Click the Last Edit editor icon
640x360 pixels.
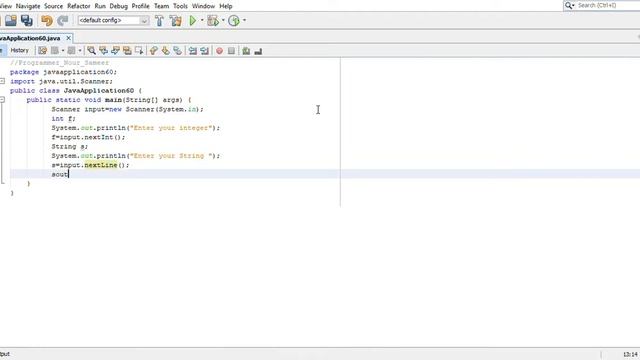(42, 51)
